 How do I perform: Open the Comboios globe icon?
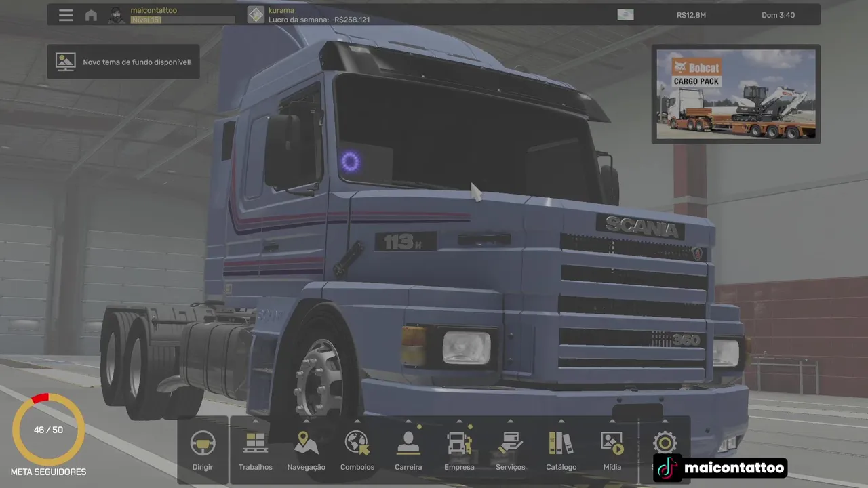[357, 443]
